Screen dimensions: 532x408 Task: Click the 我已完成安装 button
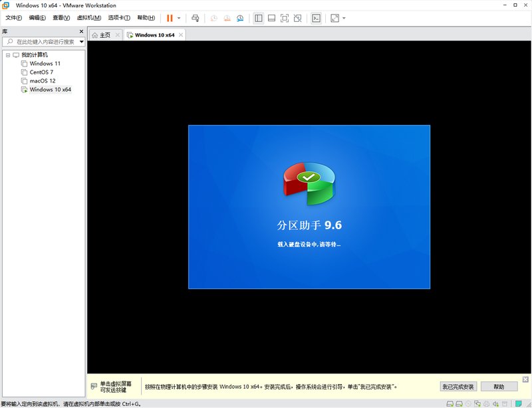coord(458,387)
